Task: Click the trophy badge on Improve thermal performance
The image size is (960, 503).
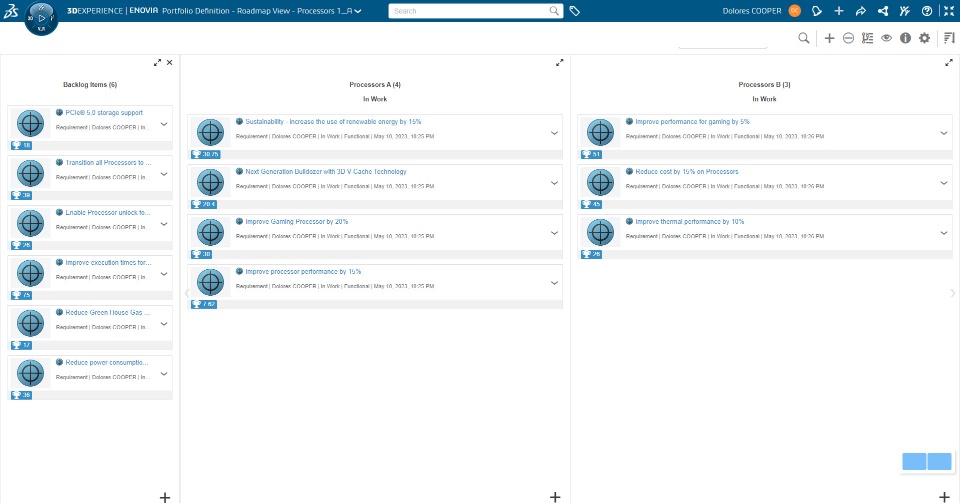Action: point(591,254)
